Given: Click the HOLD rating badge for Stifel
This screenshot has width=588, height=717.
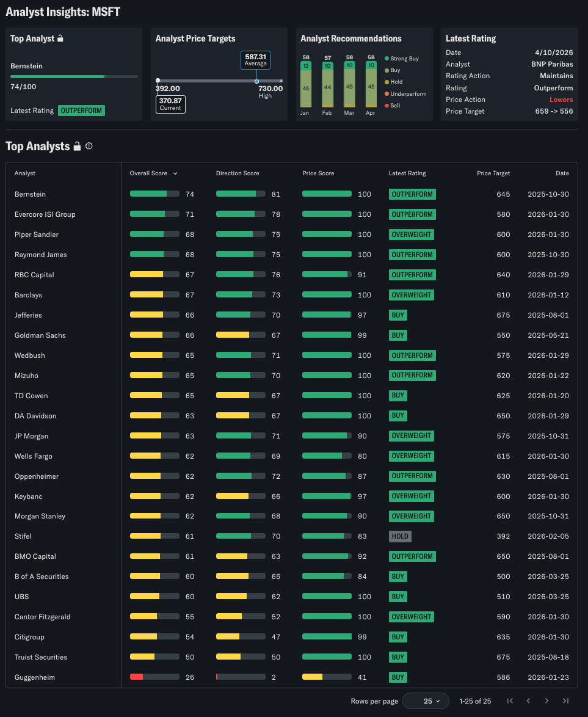Looking at the screenshot, I should pyautogui.click(x=400, y=536).
